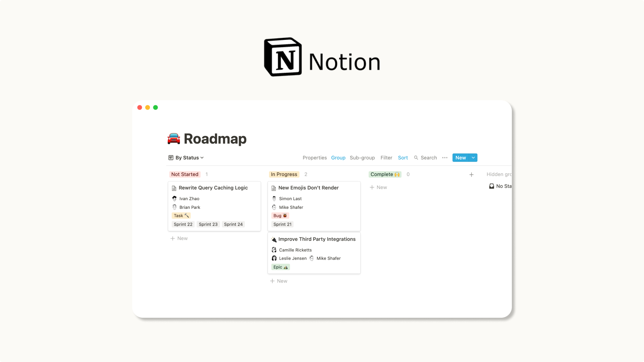Screen dimensions: 644x362
Task: Expand the By Status view chevron
Action: coord(202,158)
